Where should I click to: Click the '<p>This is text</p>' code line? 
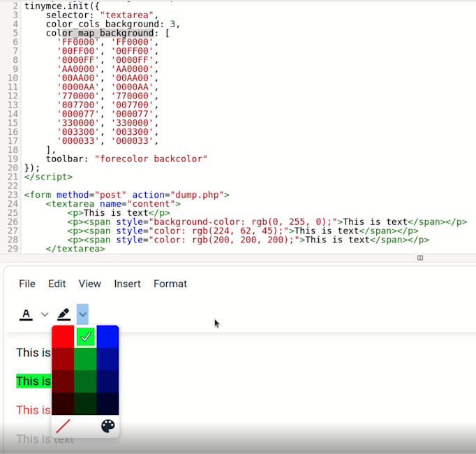(119, 213)
